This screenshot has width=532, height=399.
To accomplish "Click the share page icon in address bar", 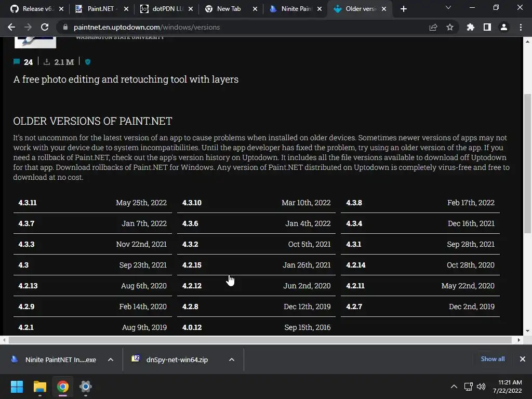I will (x=433, y=27).
